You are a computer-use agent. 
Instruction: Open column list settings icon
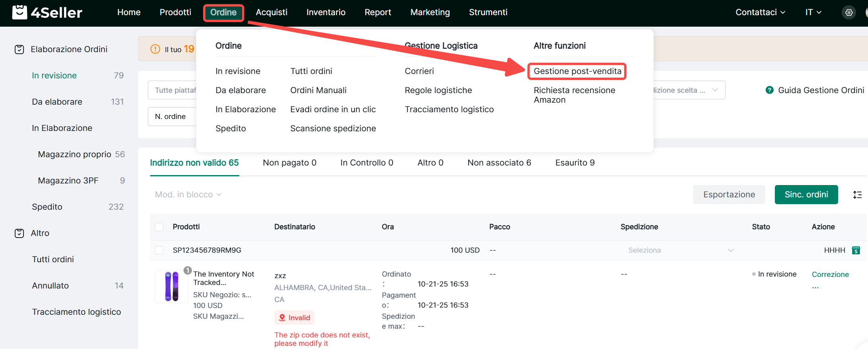[857, 195]
